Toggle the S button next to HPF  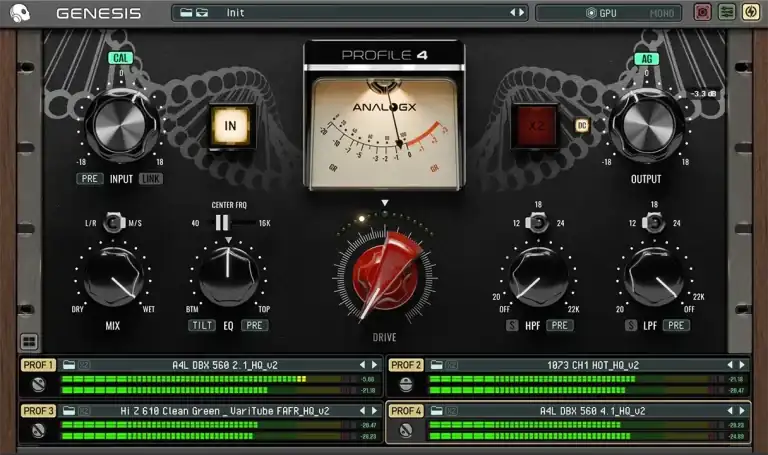click(512, 325)
